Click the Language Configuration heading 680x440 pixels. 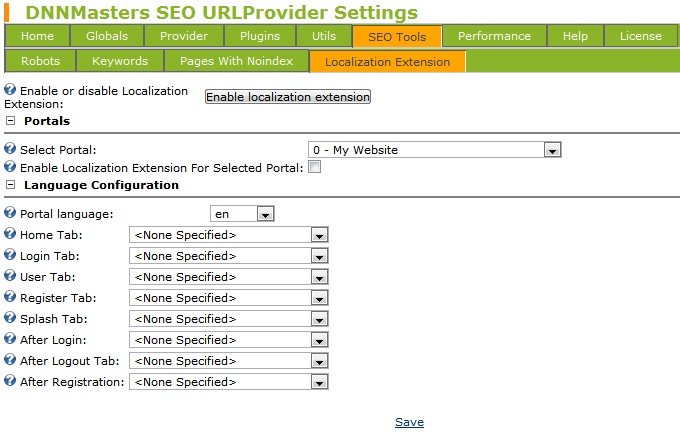point(101,185)
